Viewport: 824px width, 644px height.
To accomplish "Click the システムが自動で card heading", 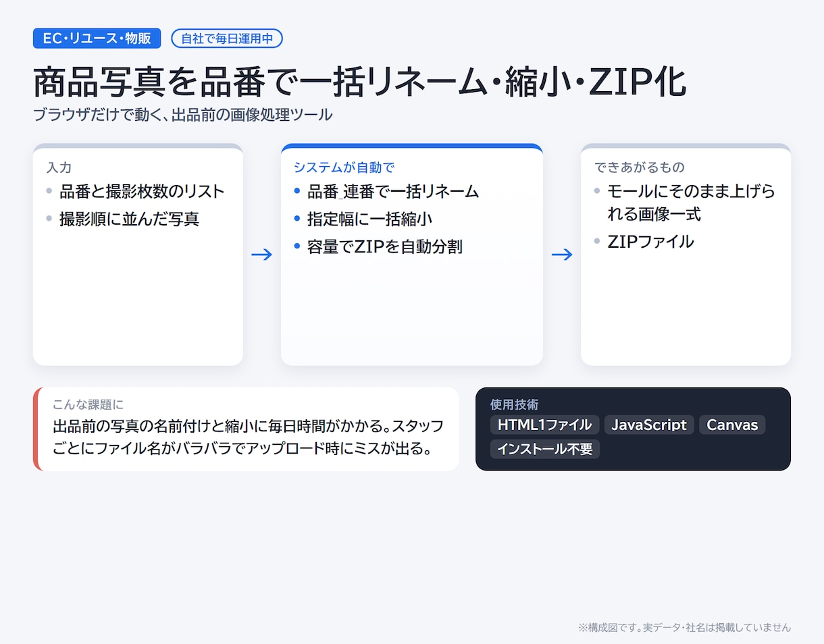I will (344, 167).
